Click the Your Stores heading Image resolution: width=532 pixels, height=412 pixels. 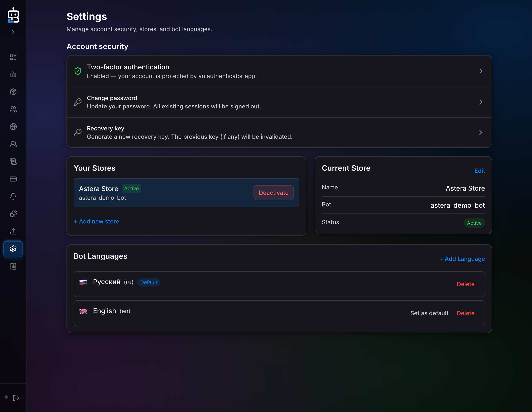pos(95,168)
